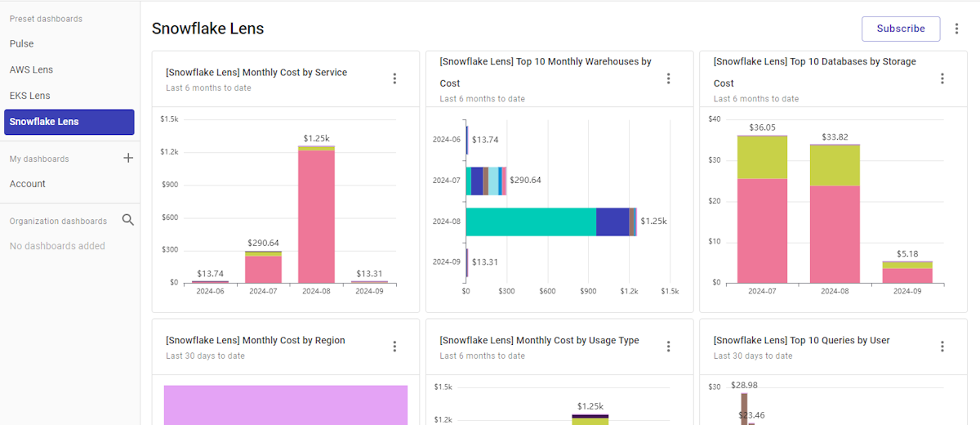Click the blue segment of 2024-08 warehouse bar

[612, 221]
